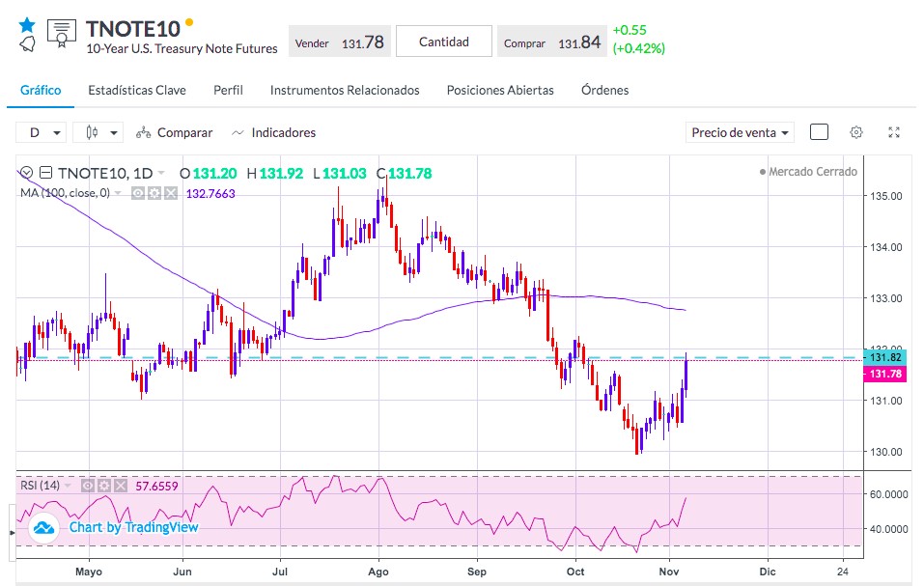Screen dimensions: 924x586
Task: Open the RSI (14) dropdown arrow
Action: coord(68,486)
